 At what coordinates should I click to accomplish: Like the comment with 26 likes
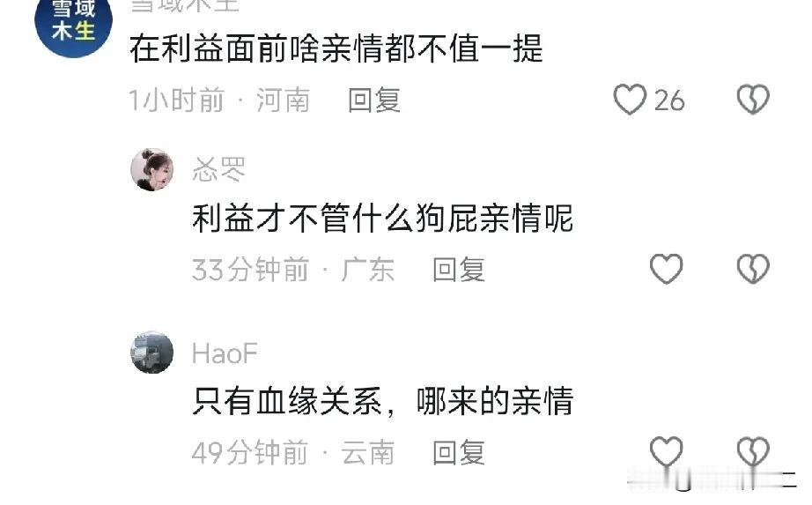tap(629, 99)
